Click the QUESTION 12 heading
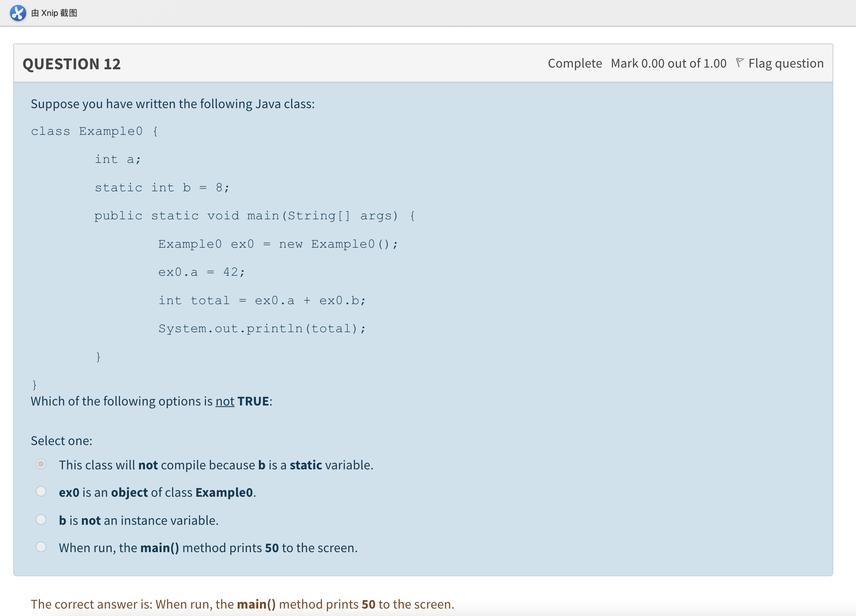 [72, 64]
